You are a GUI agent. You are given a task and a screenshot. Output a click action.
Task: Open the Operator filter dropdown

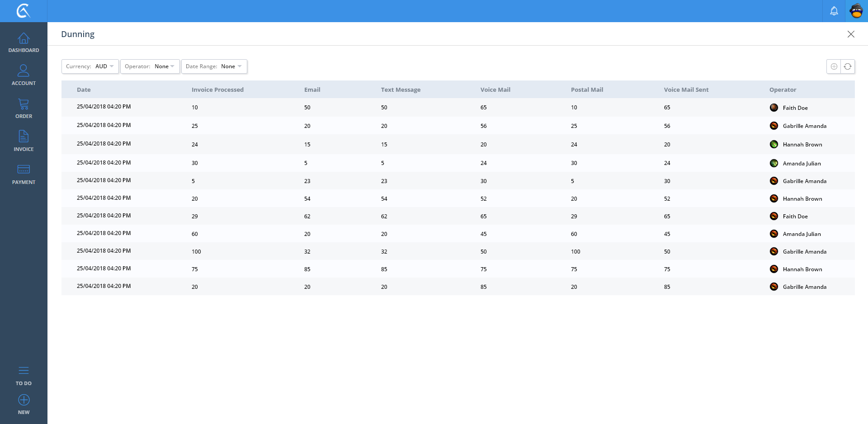(x=150, y=66)
